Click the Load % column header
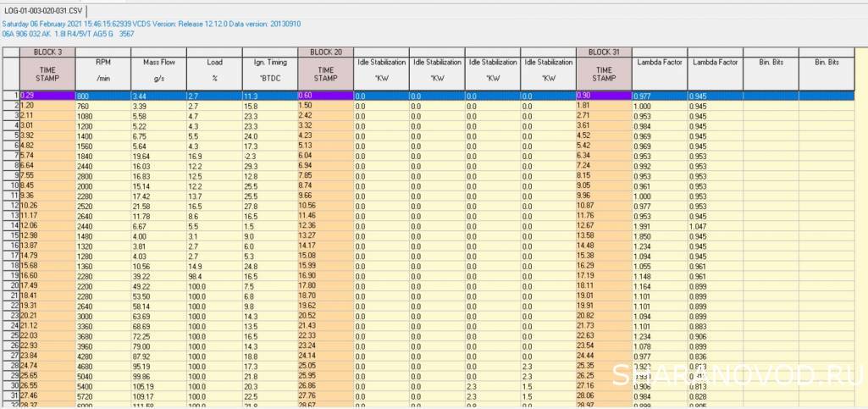 (x=213, y=71)
